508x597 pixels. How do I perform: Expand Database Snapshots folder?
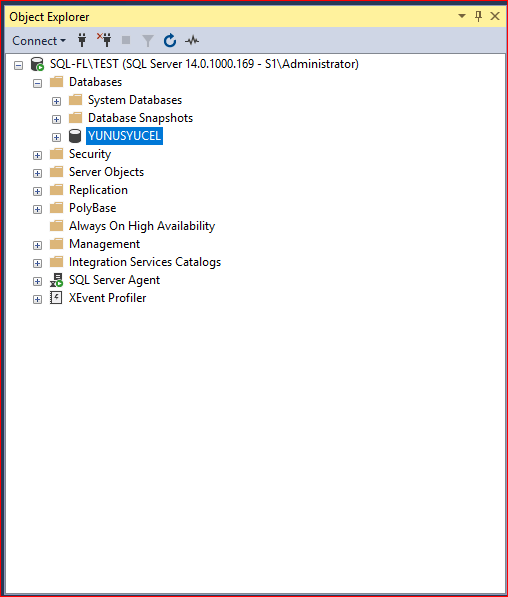tap(56, 119)
